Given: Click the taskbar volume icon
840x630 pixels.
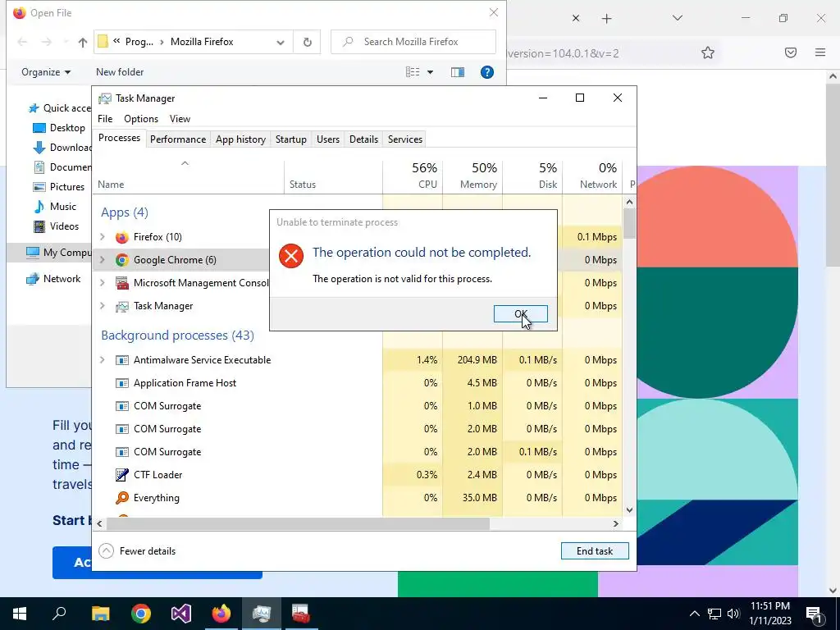Looking at the screenshot, I should [733, 614].
